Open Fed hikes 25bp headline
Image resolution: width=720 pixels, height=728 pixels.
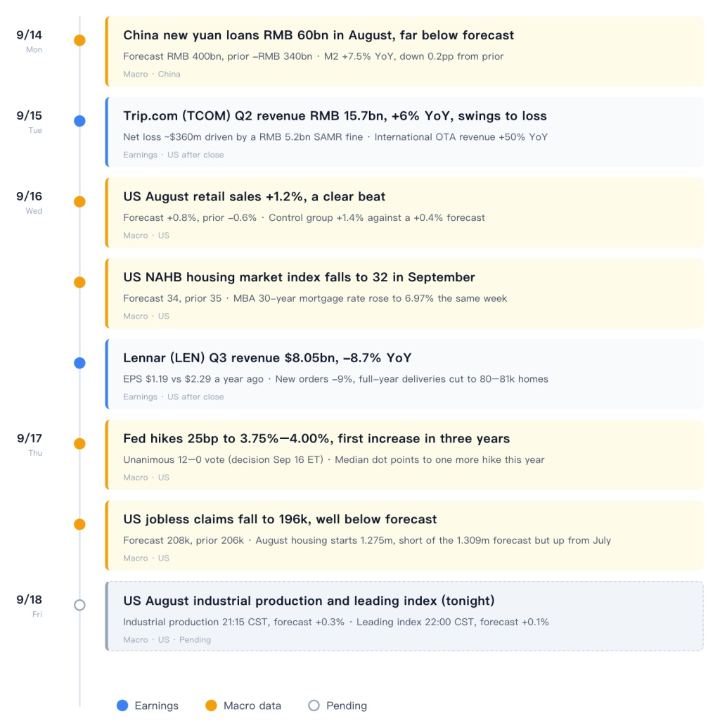316,439
